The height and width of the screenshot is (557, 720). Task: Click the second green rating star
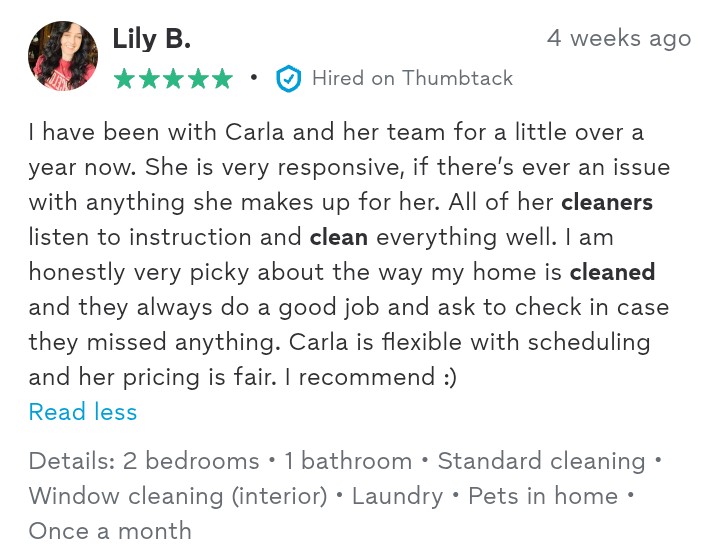[148, 79]
